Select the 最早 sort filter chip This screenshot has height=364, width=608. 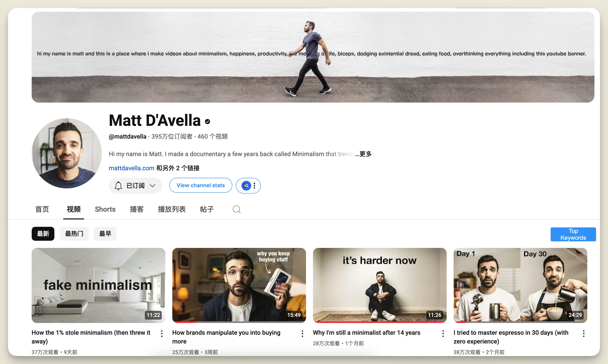[x=105, y=234]
